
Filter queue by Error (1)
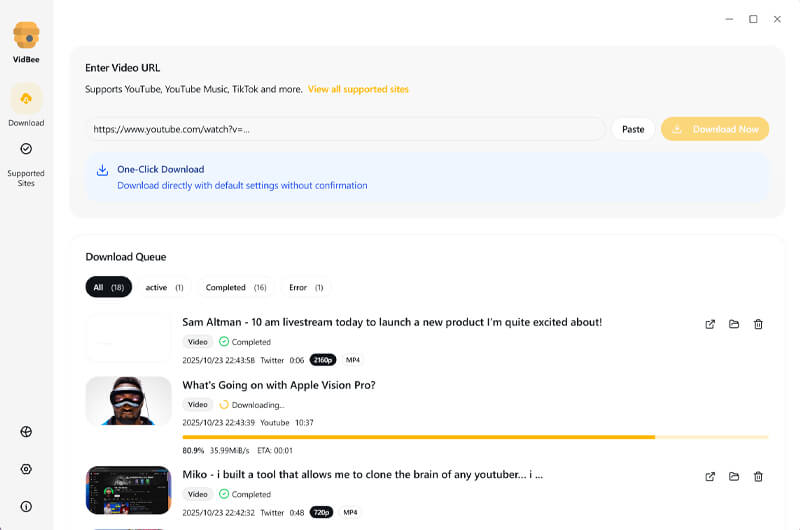pos(306,287)
